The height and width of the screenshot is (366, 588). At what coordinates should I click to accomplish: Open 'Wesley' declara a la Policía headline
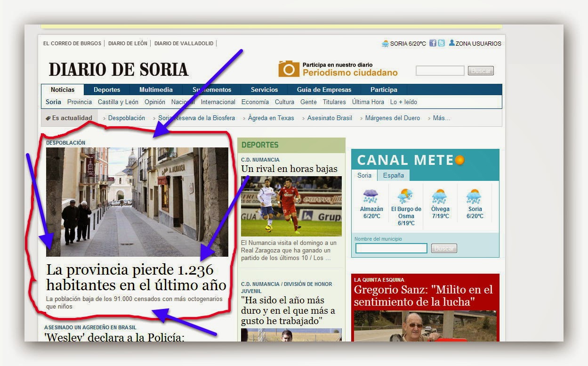click(x=114, y=337)
